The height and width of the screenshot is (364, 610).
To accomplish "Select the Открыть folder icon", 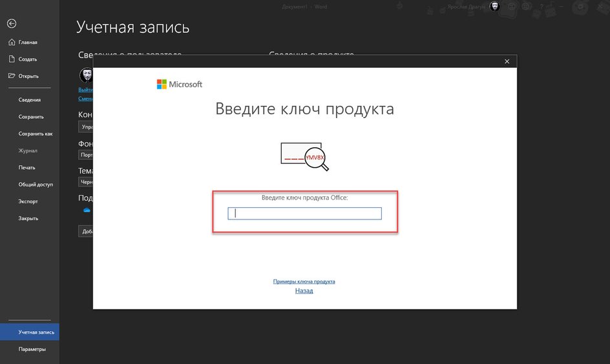I will coord(12,76).
